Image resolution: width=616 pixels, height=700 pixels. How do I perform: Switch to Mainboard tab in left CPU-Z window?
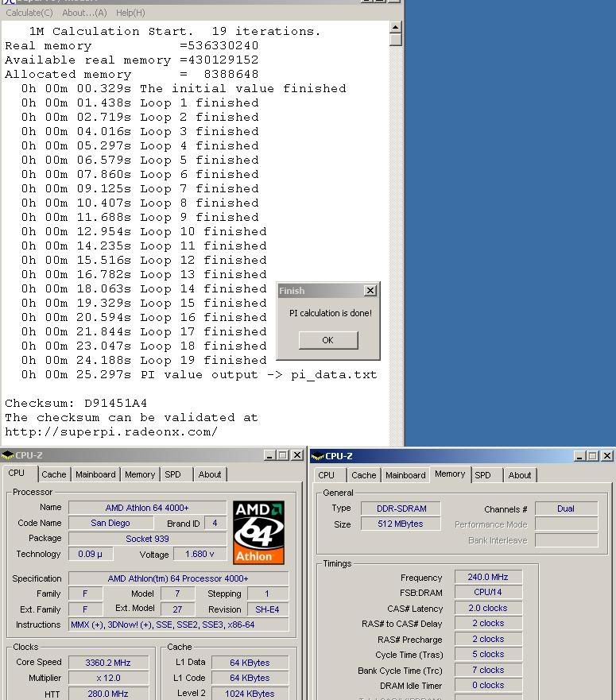coord(95,474)
